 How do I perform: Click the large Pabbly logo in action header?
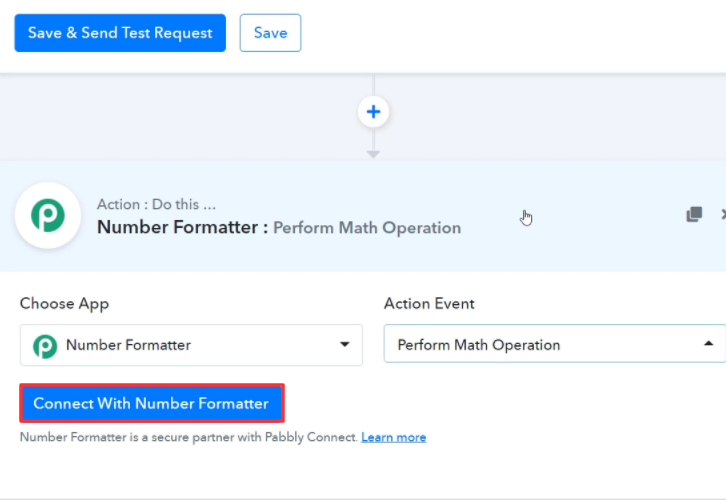[x=47, y=215]
